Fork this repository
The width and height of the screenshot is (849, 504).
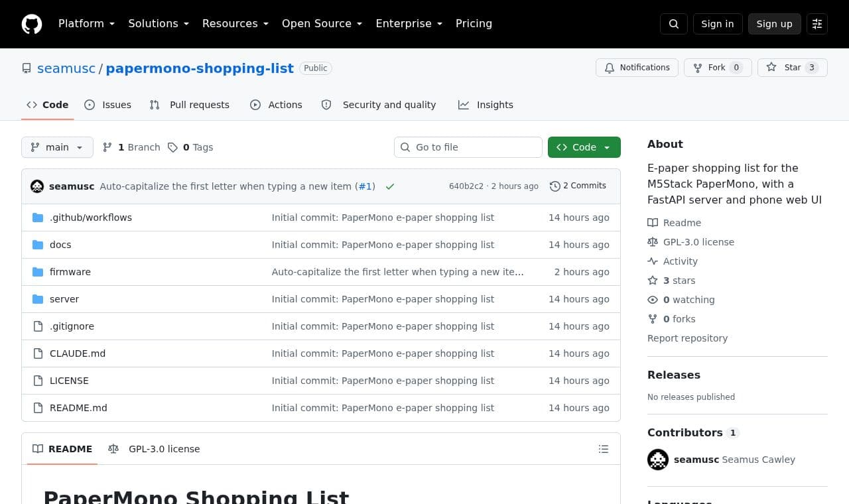pos(718,68)
